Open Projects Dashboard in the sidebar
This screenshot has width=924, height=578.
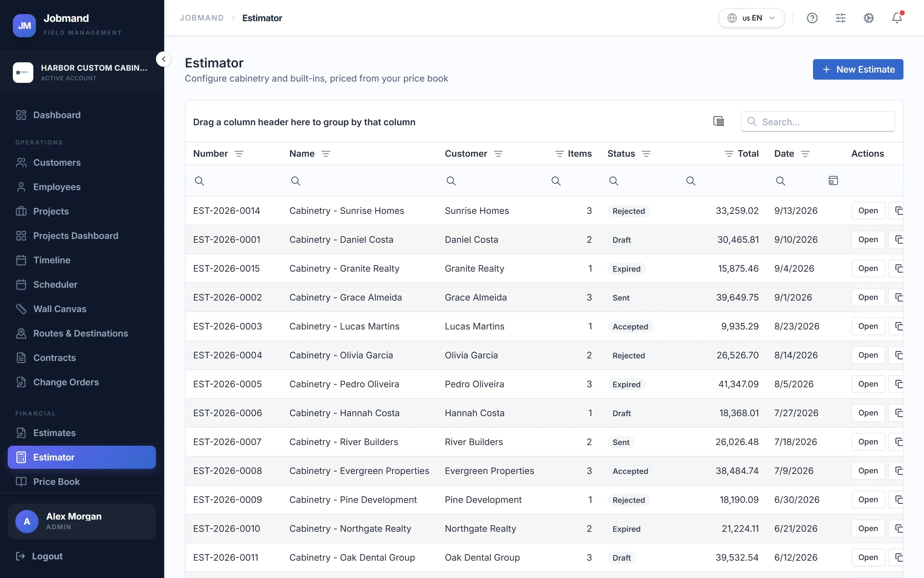click(x=82, y=236)
